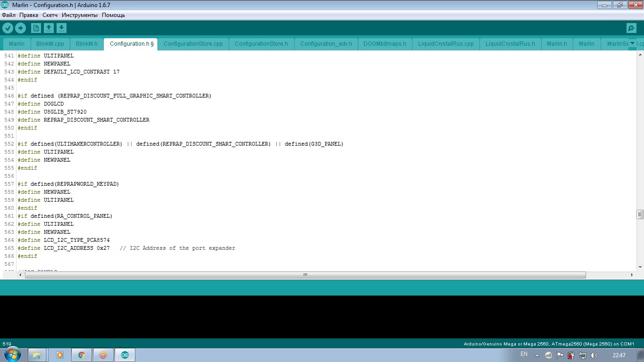Show hidden system tray icons
Image resolution: width=644 pixels, height=362 pixels.
click(537, 355)
